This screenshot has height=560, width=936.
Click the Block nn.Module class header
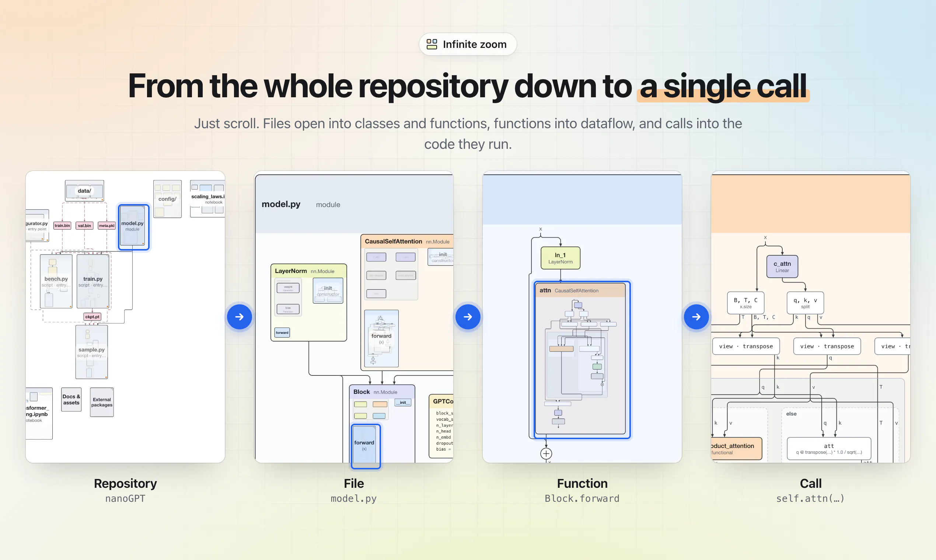(x=382, y=392)
